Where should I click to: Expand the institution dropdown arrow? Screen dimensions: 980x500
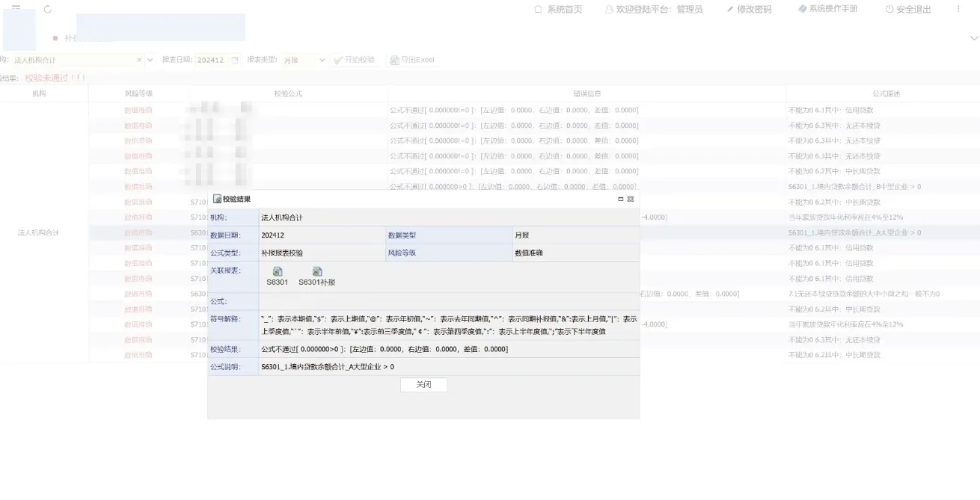point(150,60)
